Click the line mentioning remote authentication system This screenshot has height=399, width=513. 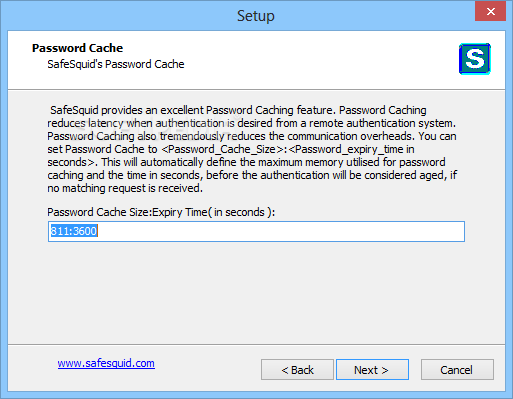pyautogui.click(x=251, y=123)
